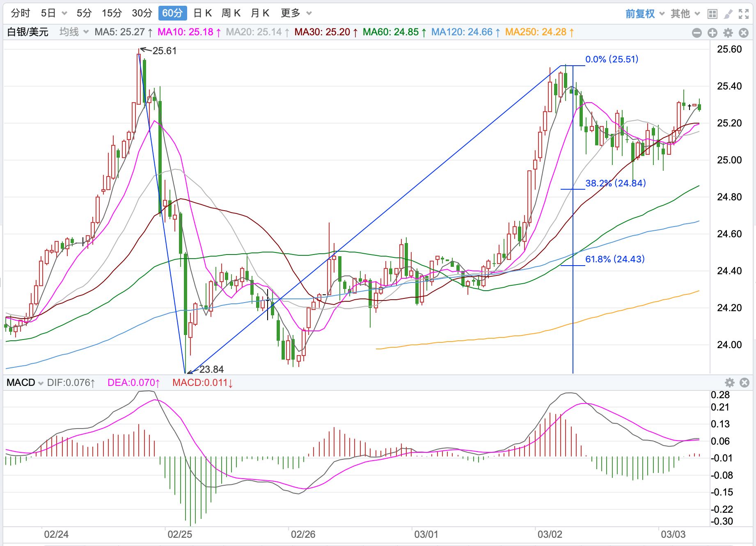
Task: Open the chart layout grid icon
Action: pos(712,14)
